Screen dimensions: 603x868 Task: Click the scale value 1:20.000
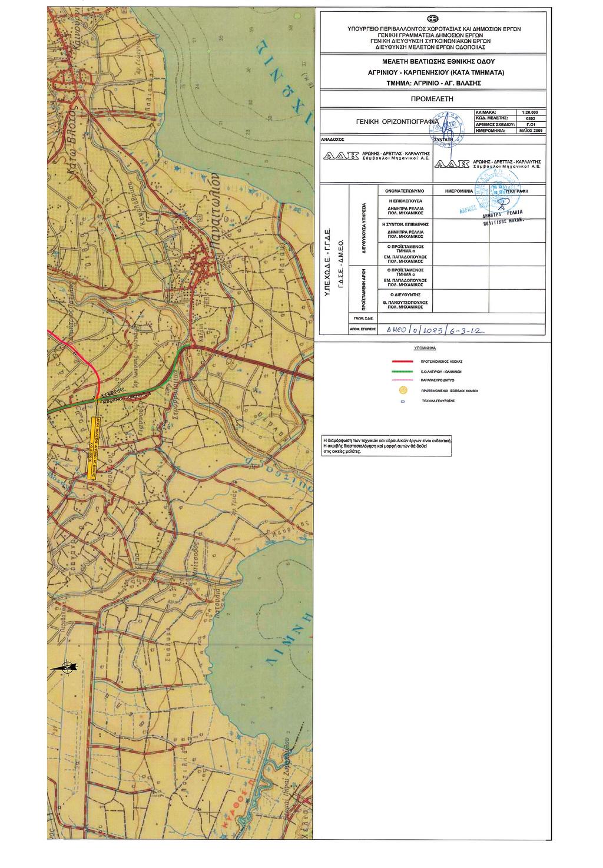[x=532, y=112]
